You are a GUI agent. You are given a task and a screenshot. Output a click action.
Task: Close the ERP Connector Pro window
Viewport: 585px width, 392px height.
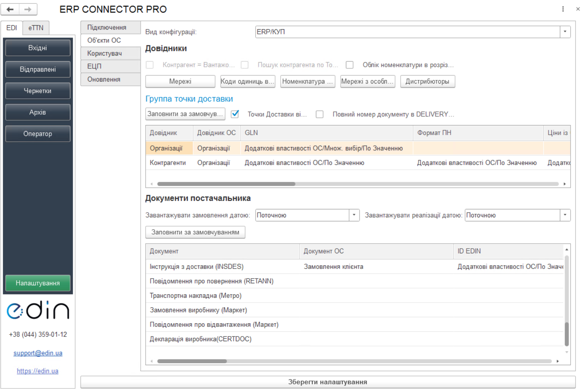[x=578, y=9]
